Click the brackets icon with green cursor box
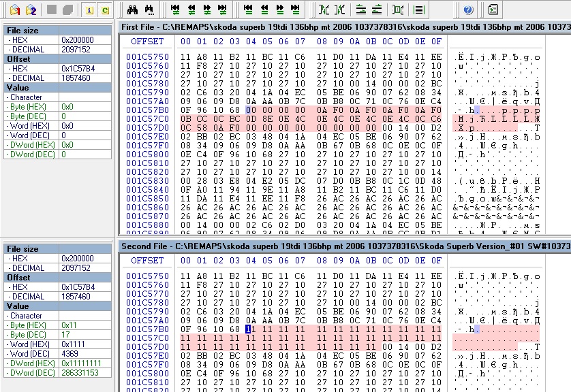Image resolution: width=571 pixels, height=392 pixels. (398, 10)
